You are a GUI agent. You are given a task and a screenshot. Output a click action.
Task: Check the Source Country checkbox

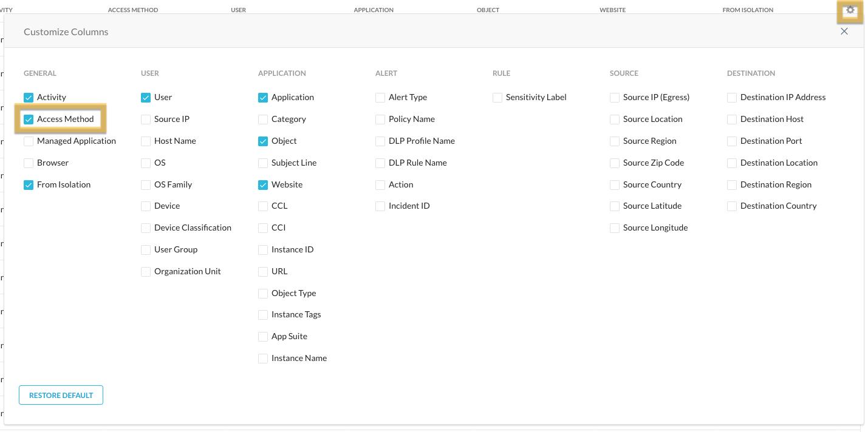click(615, 185)
